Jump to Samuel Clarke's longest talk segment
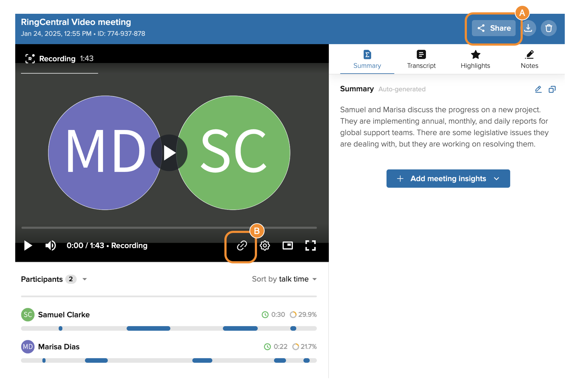Image resolution: width=580 pixels, height=392 pixels. tap(148, 328)
